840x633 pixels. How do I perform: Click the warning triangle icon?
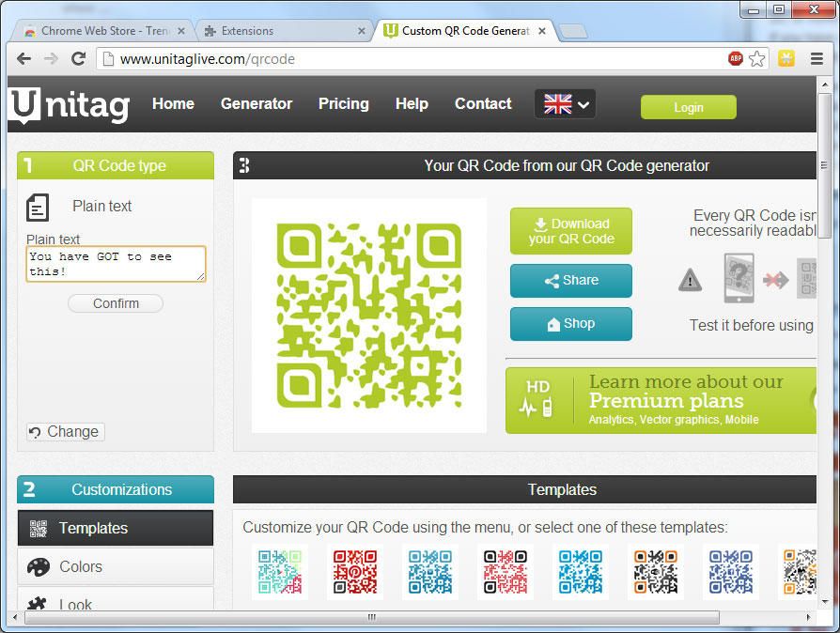(690, 280)
